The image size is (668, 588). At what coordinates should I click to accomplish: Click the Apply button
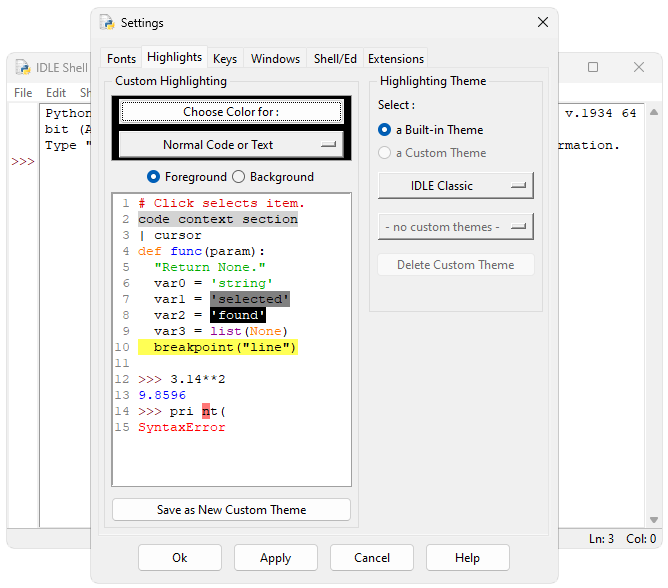coord(276,557)
